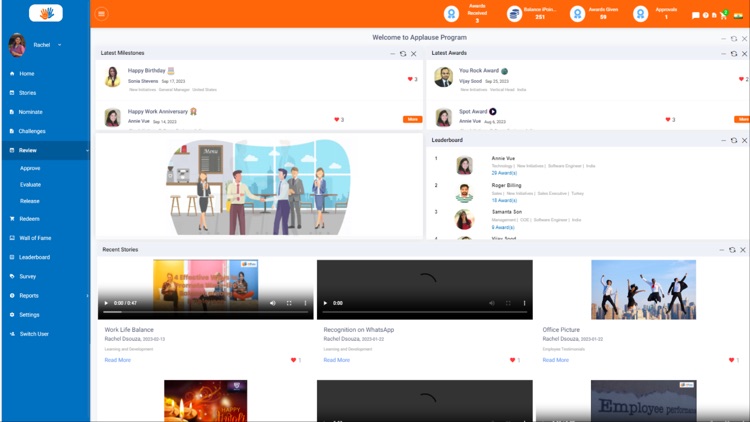Click Rachel's profile avatar in sidebar
The width and height of the screenshot is (750, 422).
[x=17, y=45]
